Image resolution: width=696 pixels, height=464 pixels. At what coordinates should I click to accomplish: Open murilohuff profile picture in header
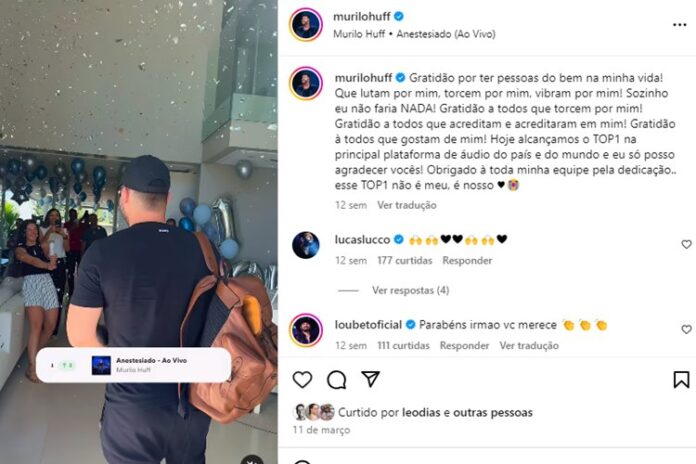point(306,25)
